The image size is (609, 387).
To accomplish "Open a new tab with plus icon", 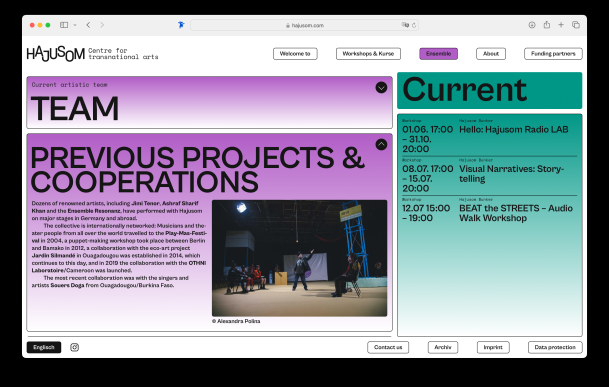I will tap(561, 25).
